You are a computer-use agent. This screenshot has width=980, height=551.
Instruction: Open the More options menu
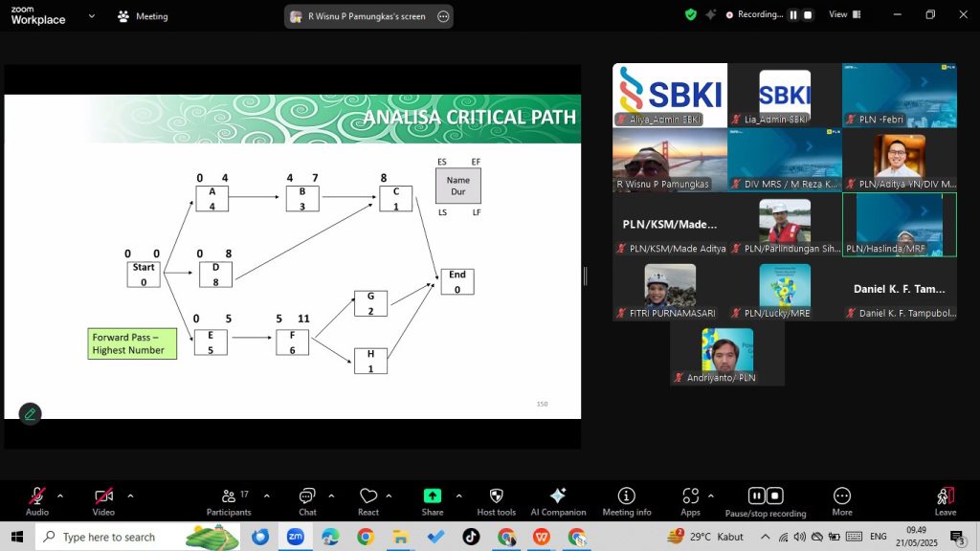pyautogui.click(x=842, y=501)
